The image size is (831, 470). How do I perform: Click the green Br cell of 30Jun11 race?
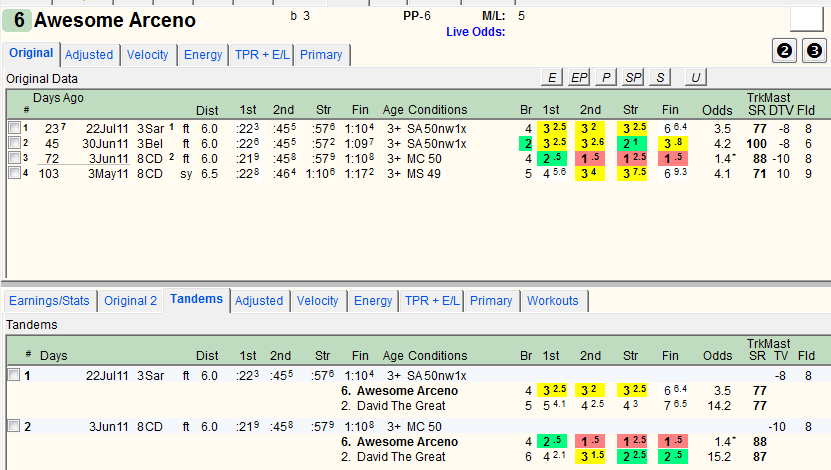point(526,144)
